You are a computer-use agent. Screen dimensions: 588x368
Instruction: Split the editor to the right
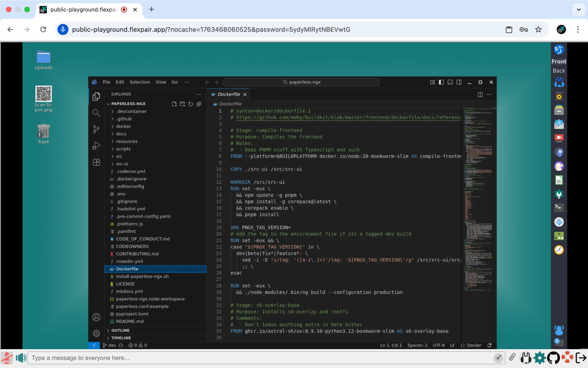click(x=480, y=95)
